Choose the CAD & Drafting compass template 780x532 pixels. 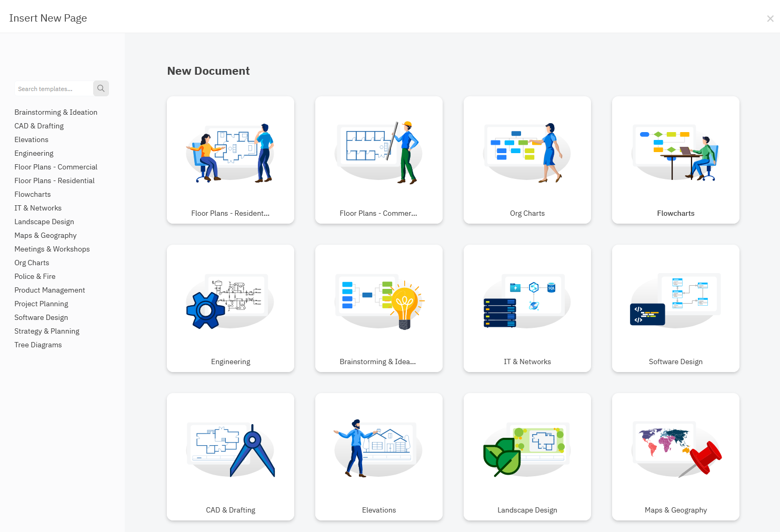pyautogui.click(x=231, y=457)
